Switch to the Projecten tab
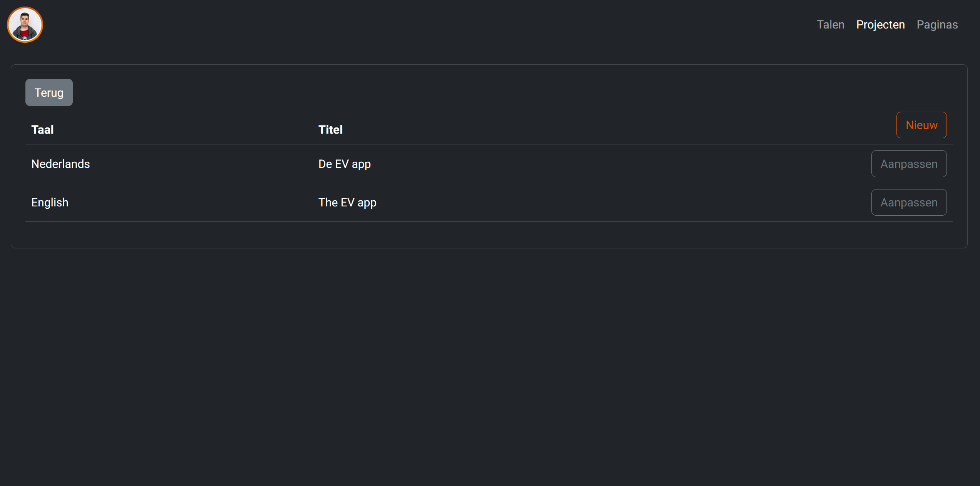The image size is (980, 486). point(880,25)
